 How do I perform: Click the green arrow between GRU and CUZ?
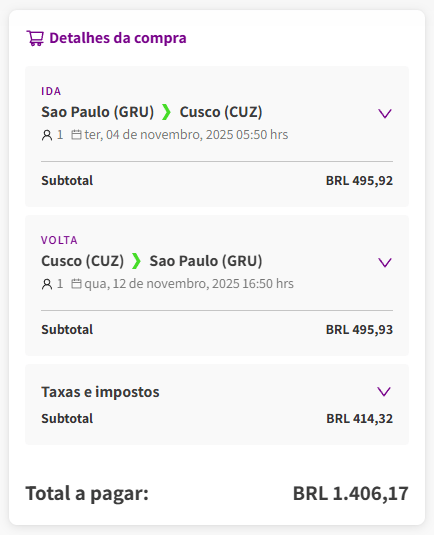(x=167, y=112)
